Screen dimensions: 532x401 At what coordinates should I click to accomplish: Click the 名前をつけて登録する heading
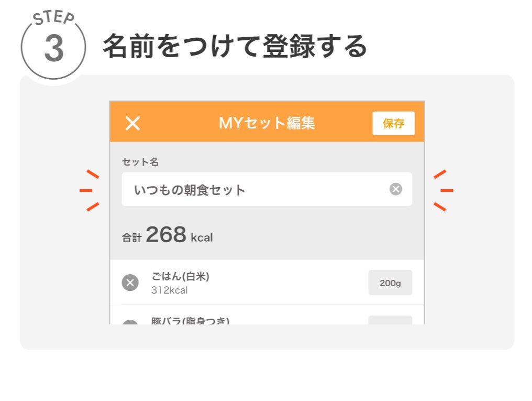[x=235, y=47]
